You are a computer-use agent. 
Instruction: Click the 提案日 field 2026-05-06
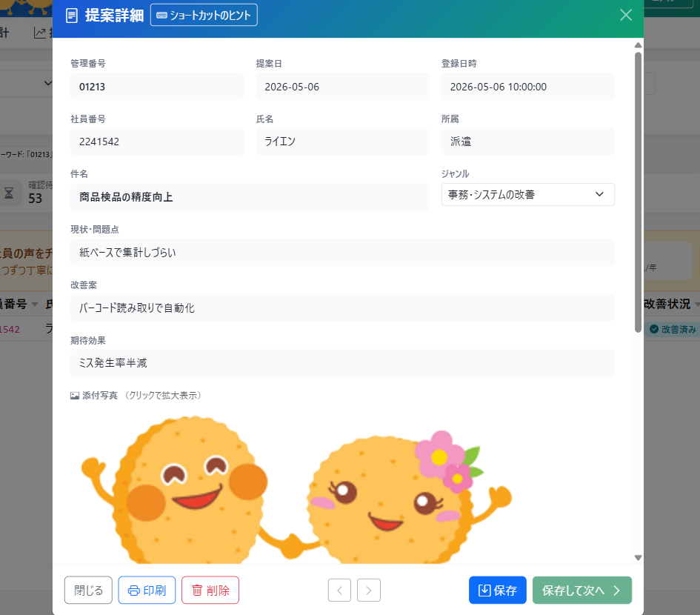(342, 87)
